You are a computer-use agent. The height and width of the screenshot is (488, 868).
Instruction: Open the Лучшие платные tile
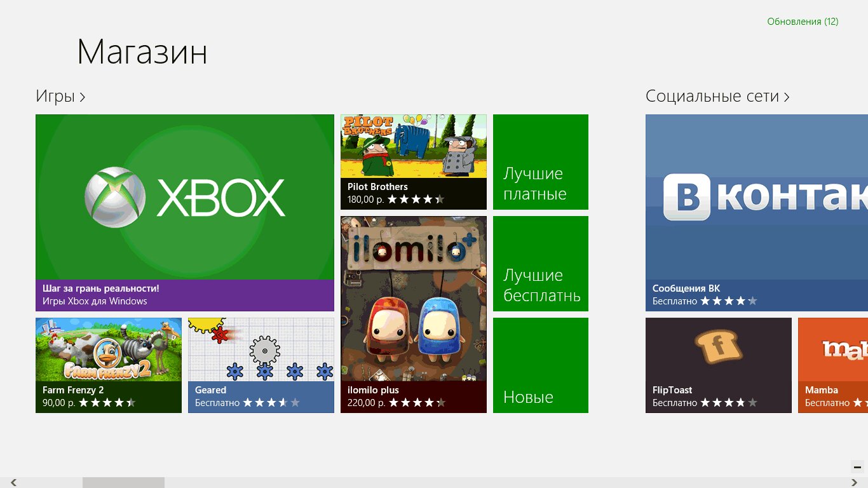[x=541, y=162]
